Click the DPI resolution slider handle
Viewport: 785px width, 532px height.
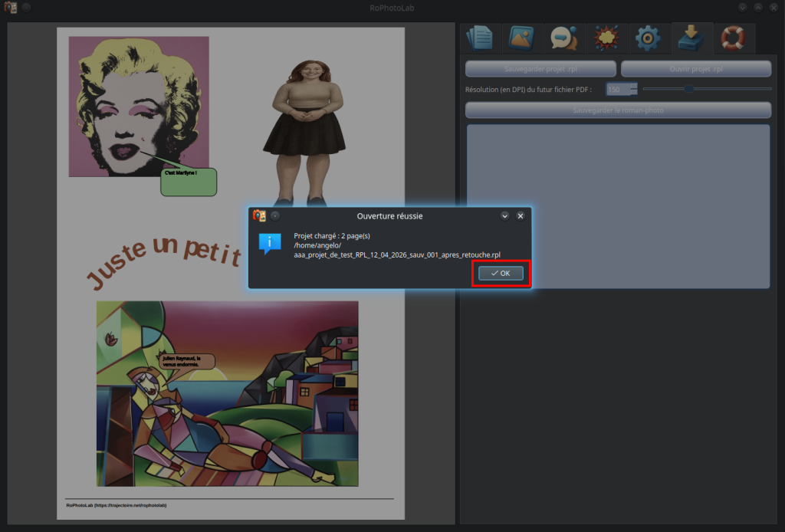point(689,89)
